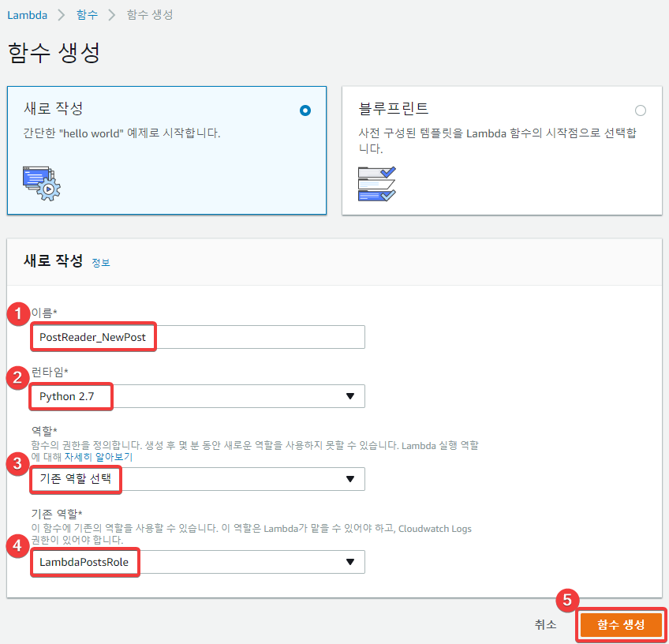Open the 정보 info link

pyautogui.click(x=101, y=263)
